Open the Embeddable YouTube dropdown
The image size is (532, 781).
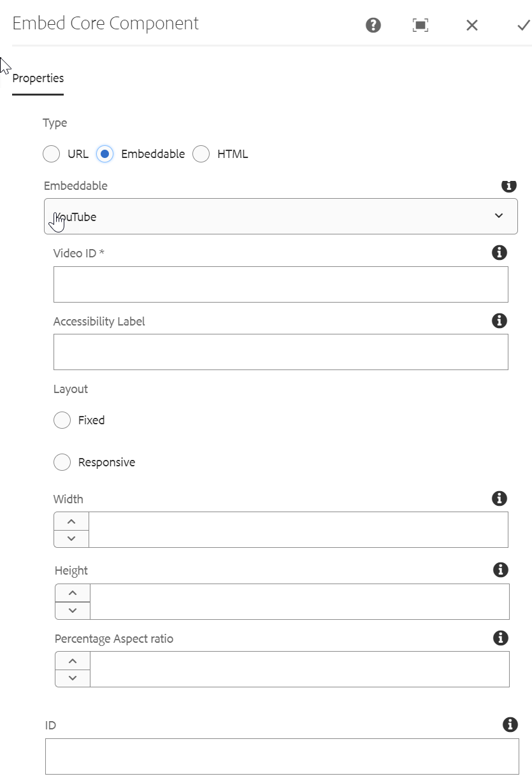point(280,216)
